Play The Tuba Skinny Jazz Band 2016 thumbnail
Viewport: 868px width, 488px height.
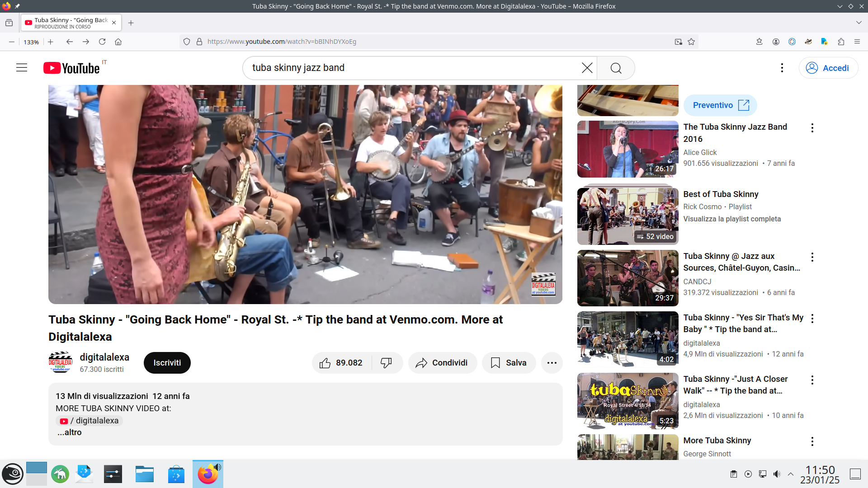627,149
